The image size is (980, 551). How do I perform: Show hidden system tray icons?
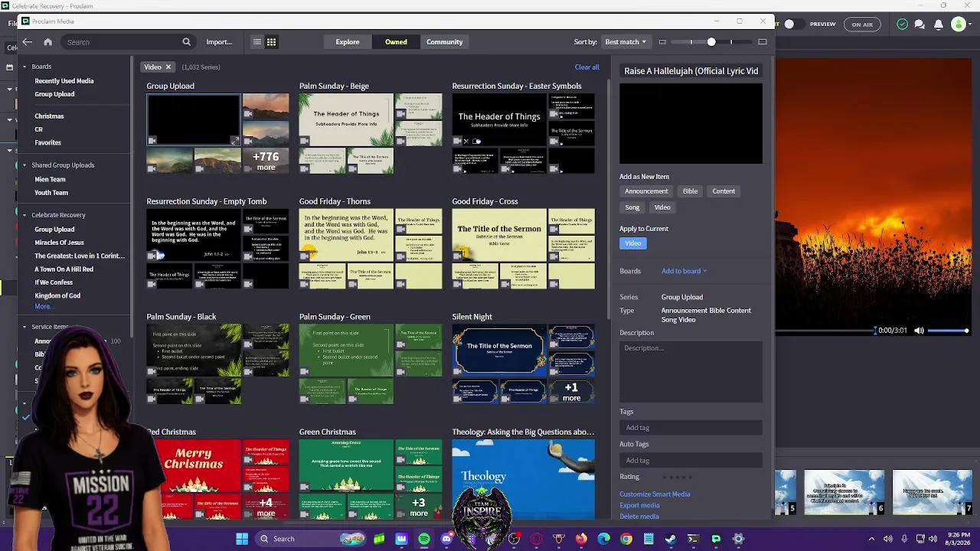(871, 539)
